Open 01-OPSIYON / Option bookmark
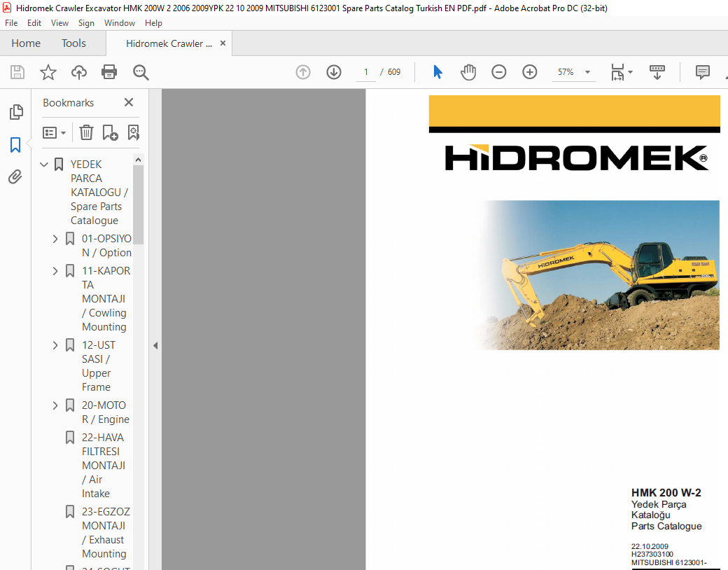The width and height of the screenshot is (728, 570). click(x=106, y=245)
